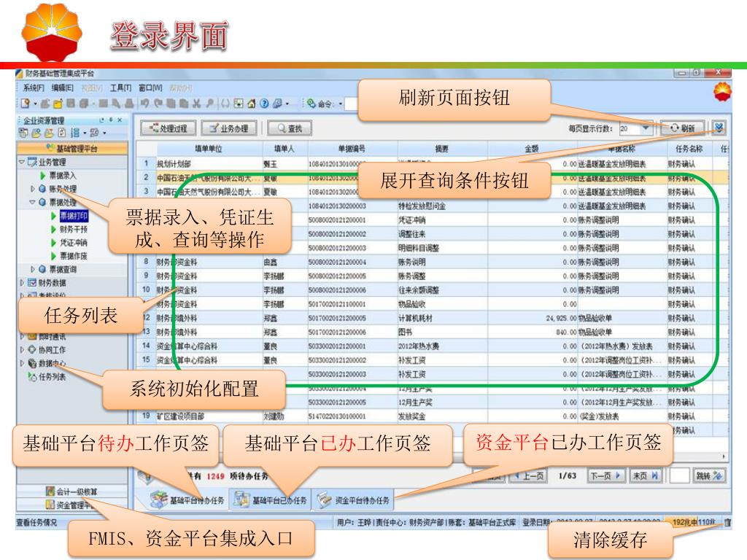Viewport: 747px width, 560px height.
Task: Open the rows-per-page (每页显示行数) dropdown
Action: 646,128
